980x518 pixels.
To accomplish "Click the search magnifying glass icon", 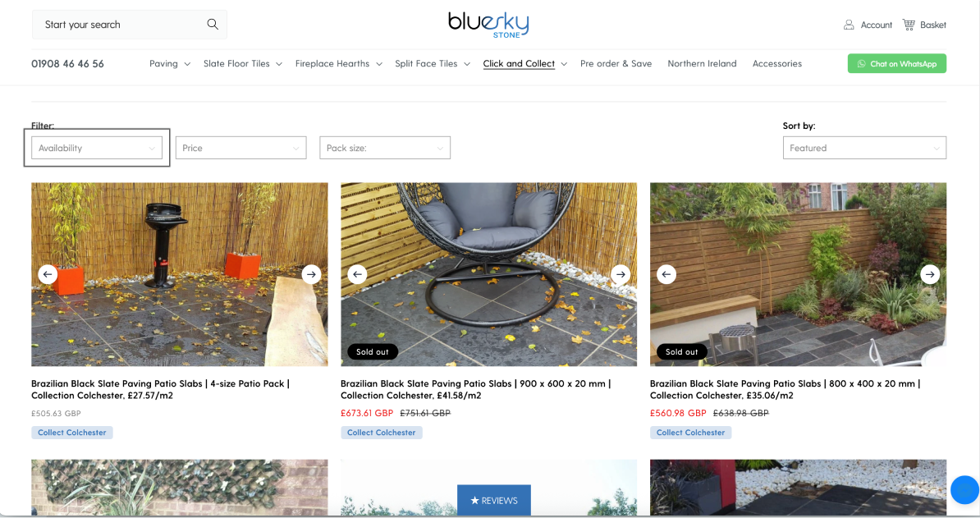I will coord(213,25).
